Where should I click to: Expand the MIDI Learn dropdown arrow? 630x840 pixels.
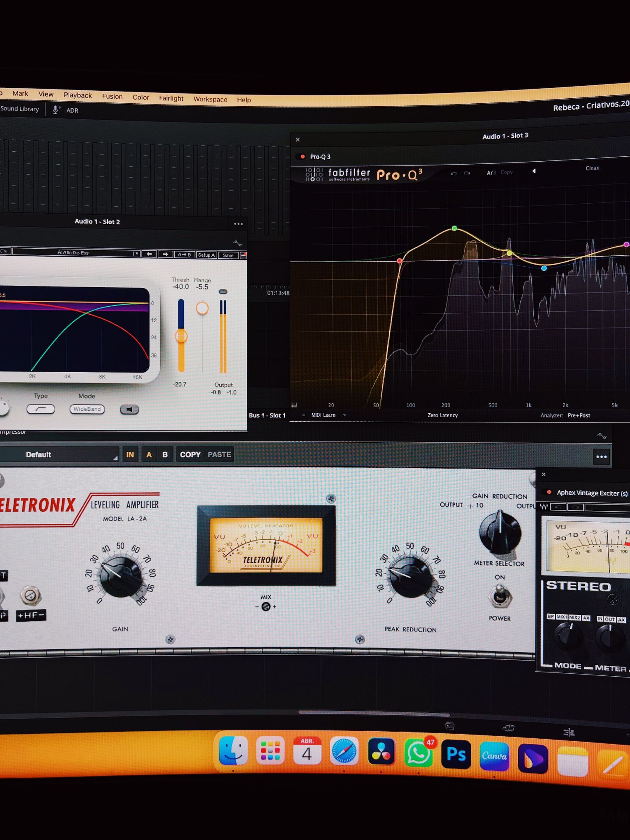pos(345,415)
